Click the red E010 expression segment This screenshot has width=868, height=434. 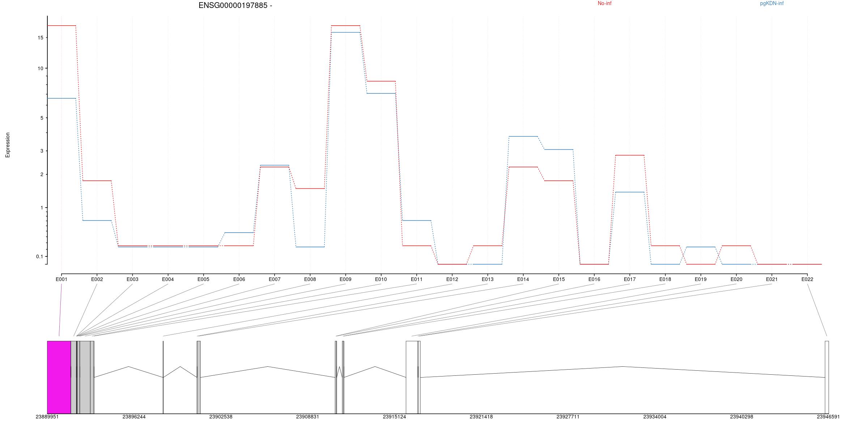[x=381, y=81]
